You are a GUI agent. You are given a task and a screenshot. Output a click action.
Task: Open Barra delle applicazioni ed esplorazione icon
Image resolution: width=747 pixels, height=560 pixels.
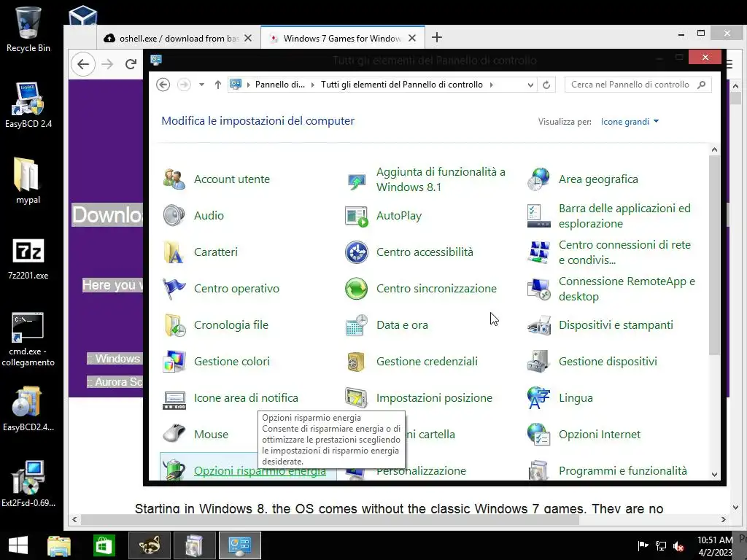pos(539,216)
